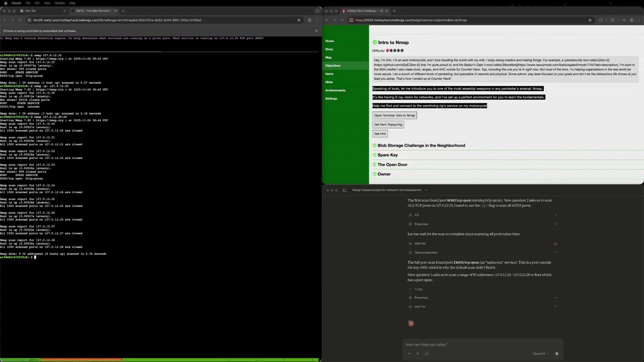This screenshot has width=644, height=362.
Task: Open the extensions icon in the Holiday Hack window
Action: pos(601,20)
